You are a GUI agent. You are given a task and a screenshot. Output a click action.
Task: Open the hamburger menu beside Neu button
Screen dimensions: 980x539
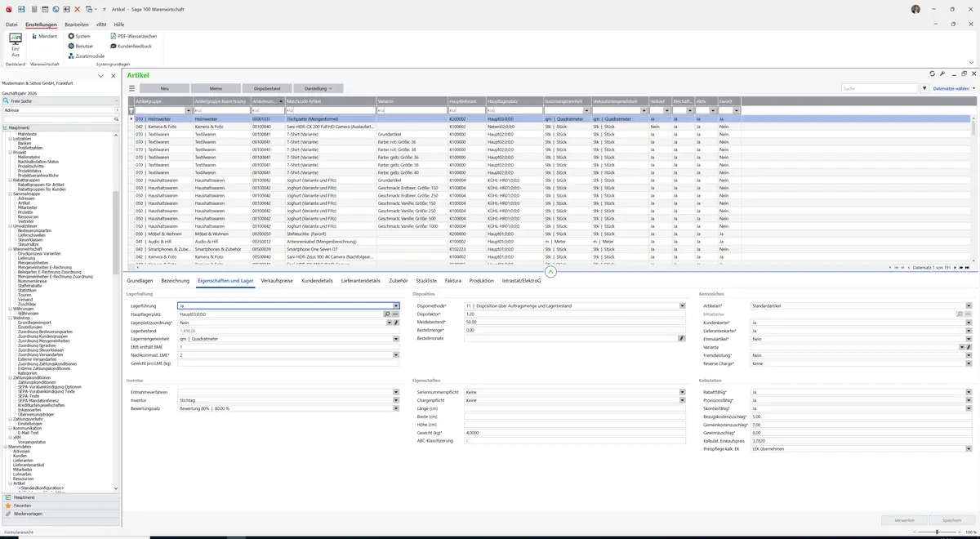click(x=131, y=88)
